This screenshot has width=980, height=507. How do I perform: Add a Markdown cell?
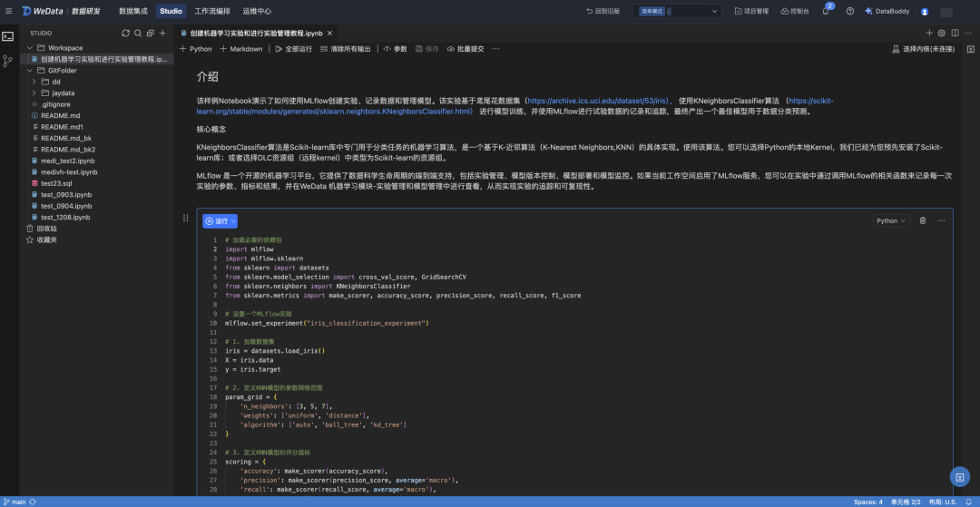(241, 49)
